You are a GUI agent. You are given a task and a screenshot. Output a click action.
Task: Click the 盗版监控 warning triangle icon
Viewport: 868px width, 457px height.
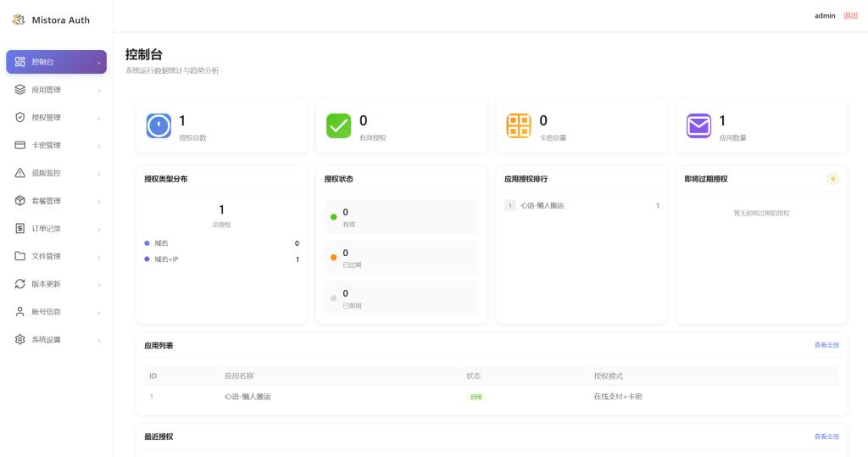click(20, 173)
